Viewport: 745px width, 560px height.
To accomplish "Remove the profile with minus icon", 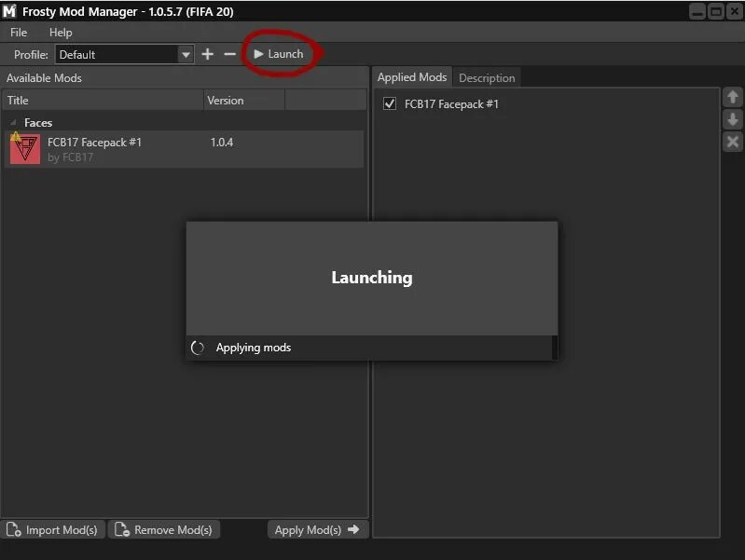I will 229,54.
